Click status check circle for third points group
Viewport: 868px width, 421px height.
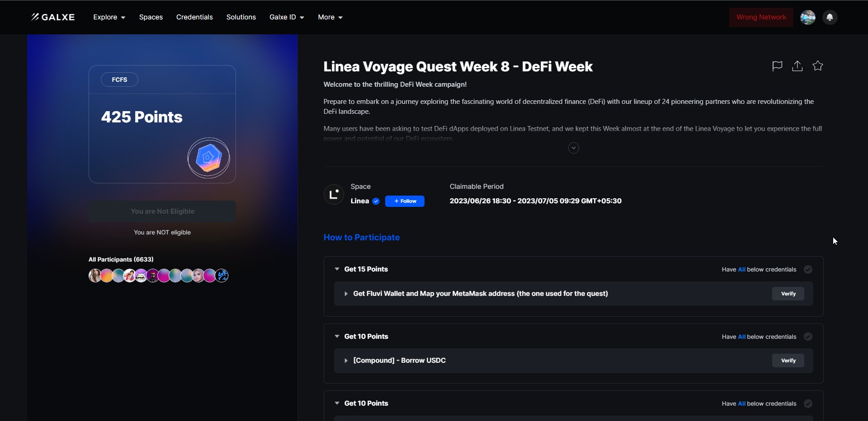pyautogui.click(x=808, y=403)
